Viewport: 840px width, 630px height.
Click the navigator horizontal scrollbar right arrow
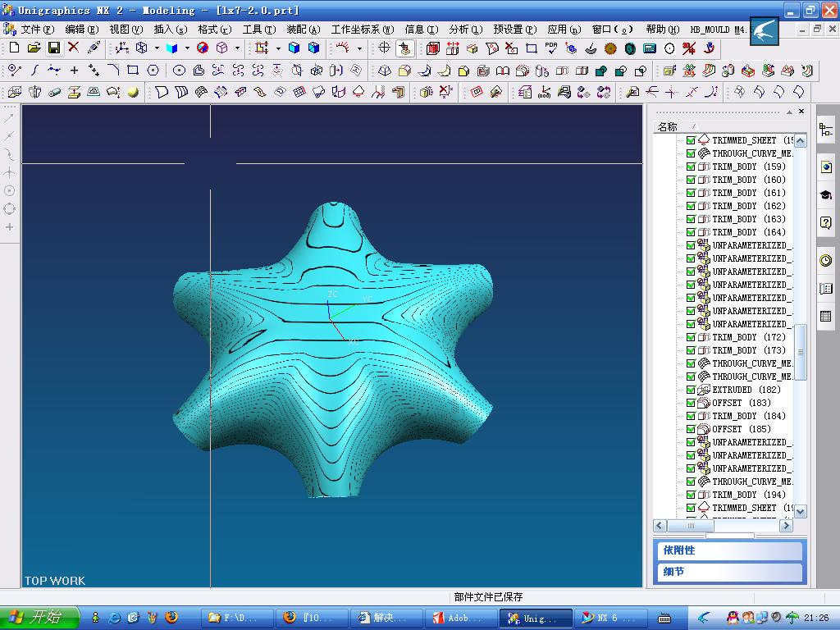(786, 526)
